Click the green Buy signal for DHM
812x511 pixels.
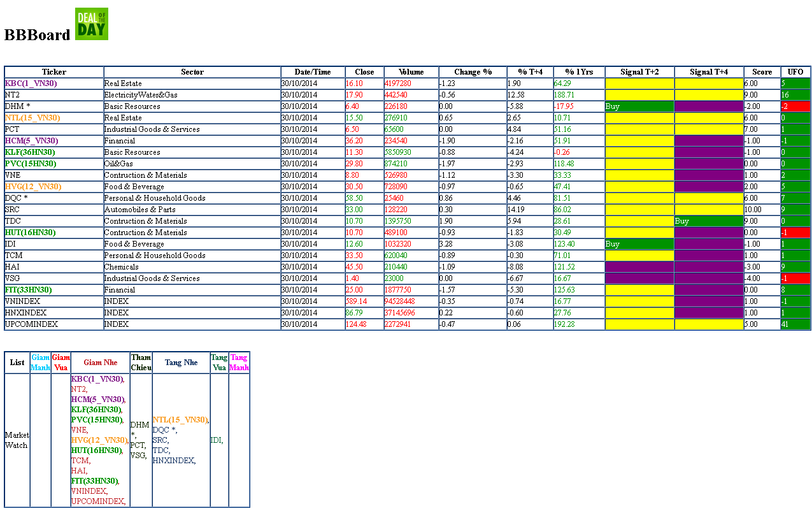639,106
